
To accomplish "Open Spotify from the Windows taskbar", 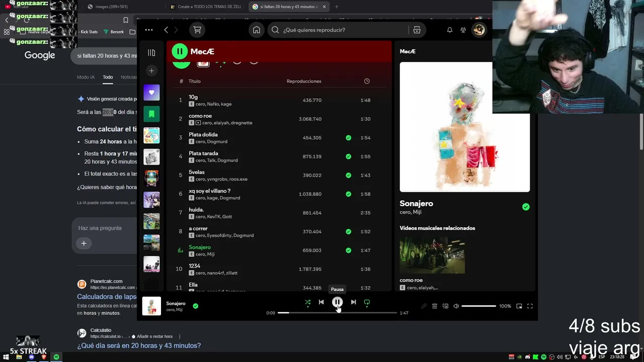I will click(x=56, y=357).
